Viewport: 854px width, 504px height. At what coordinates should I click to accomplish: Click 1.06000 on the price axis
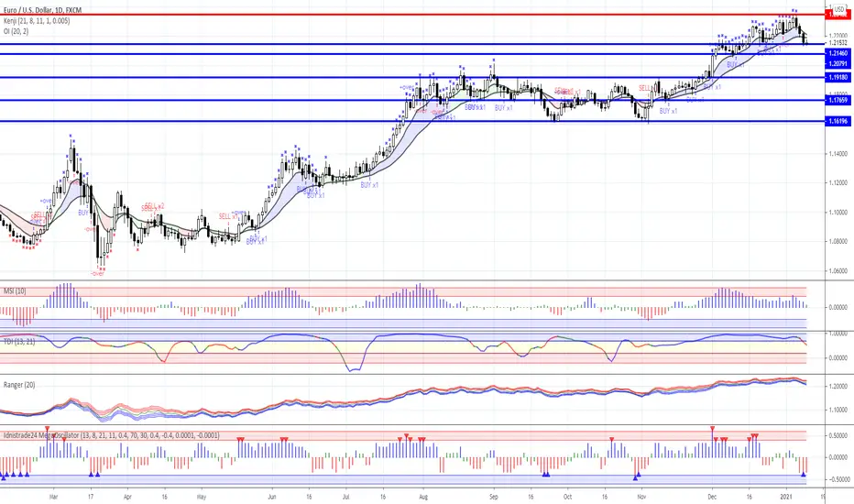pyautogui.click(x=838, y=271)
